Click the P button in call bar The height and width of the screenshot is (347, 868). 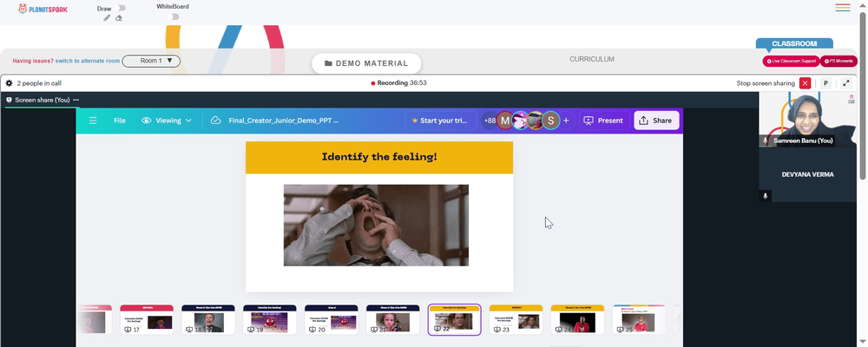coord(825,83)
